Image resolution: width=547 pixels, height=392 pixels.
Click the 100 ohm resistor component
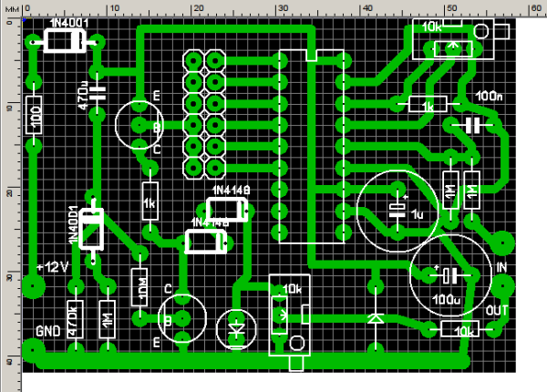point(36,116)
